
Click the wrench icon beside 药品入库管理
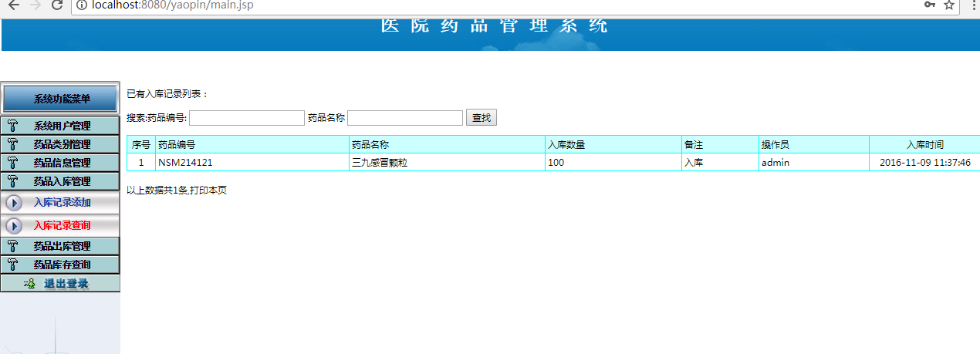click(x=12, y=181)
